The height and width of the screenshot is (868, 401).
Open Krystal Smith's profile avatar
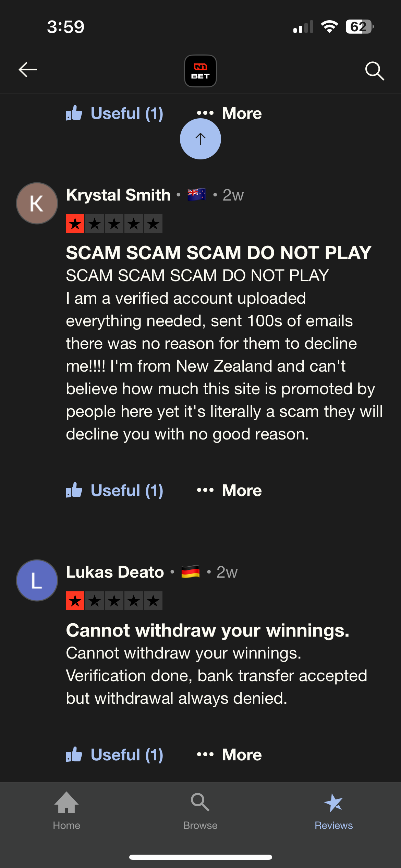[37, 203]
